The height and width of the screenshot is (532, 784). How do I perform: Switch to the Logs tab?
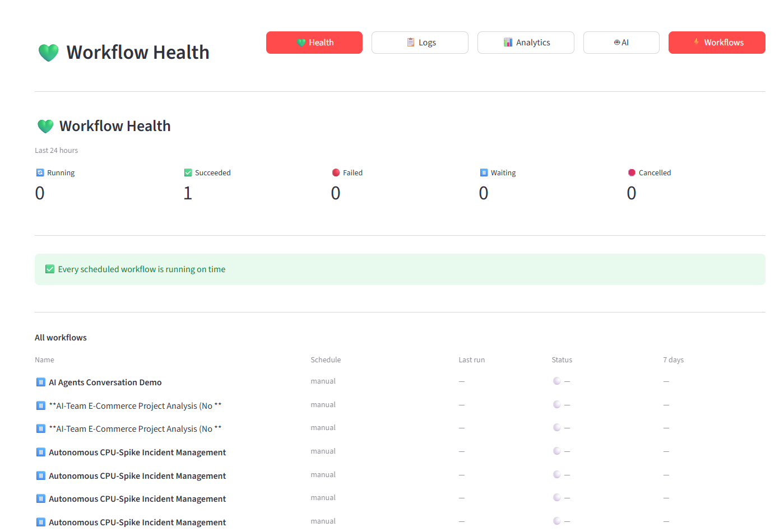420,43
